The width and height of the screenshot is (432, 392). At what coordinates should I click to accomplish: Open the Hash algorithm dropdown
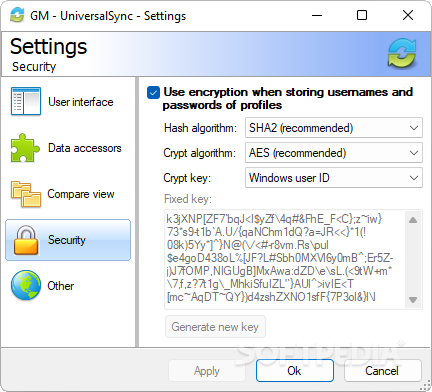tap(334, 128)
